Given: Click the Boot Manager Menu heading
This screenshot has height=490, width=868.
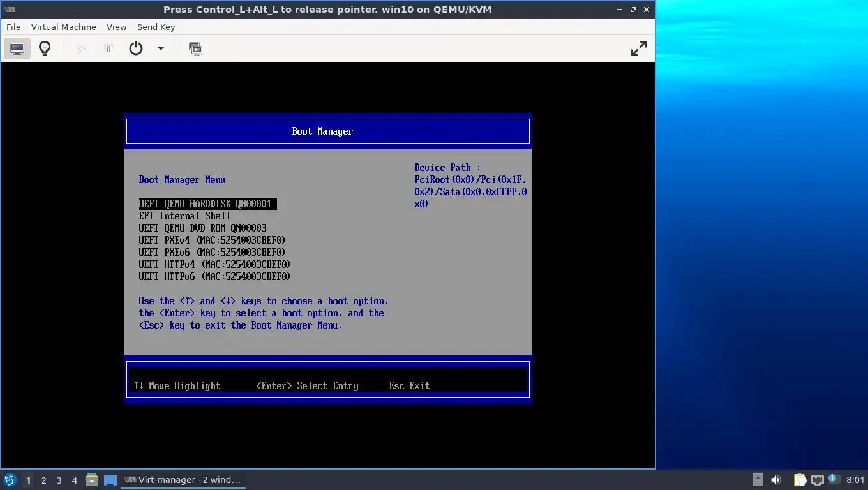Looking at the screenshot, I should 182,179.
